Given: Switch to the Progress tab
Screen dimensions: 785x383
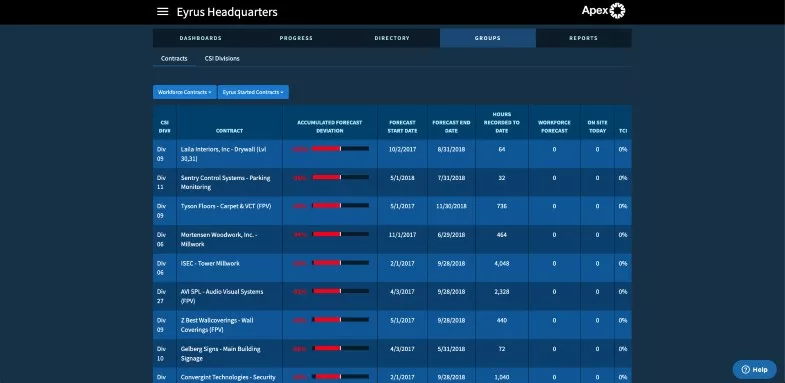Looking at the screenshot, I should (296, 38).
